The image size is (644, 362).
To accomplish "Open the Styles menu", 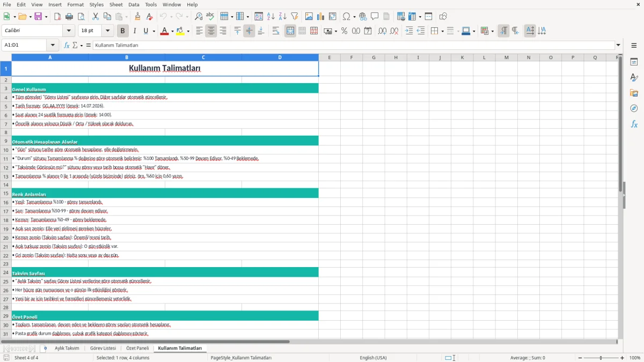I will pos(97,4).
